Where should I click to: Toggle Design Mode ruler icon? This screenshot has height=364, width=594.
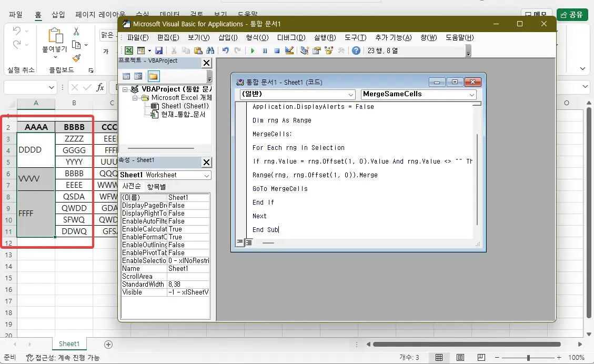click(289, 50)
